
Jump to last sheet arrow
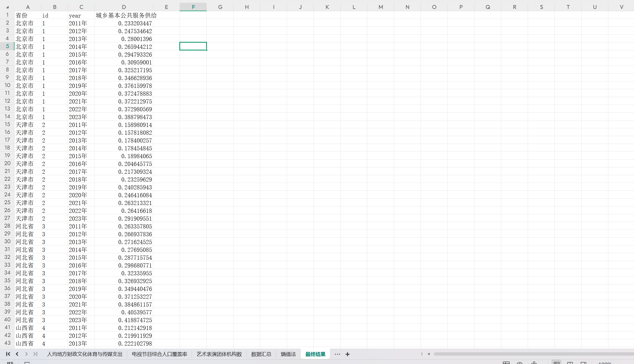(x=35, y=354)
